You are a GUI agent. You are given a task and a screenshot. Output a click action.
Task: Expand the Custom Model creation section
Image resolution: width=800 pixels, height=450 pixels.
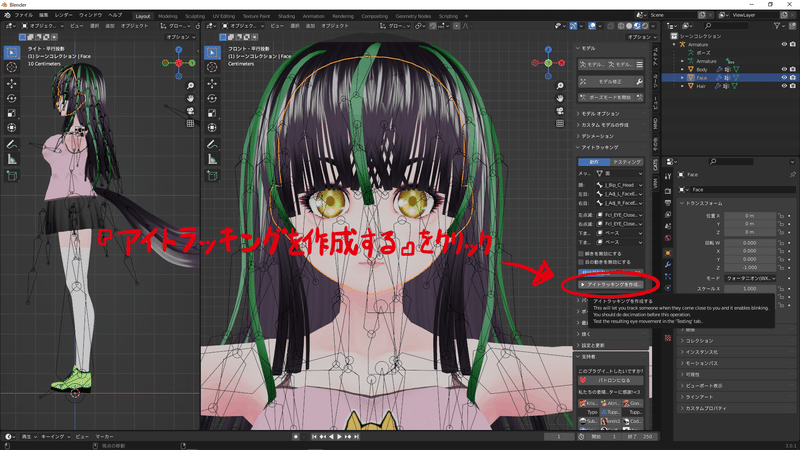coord(605,125)
